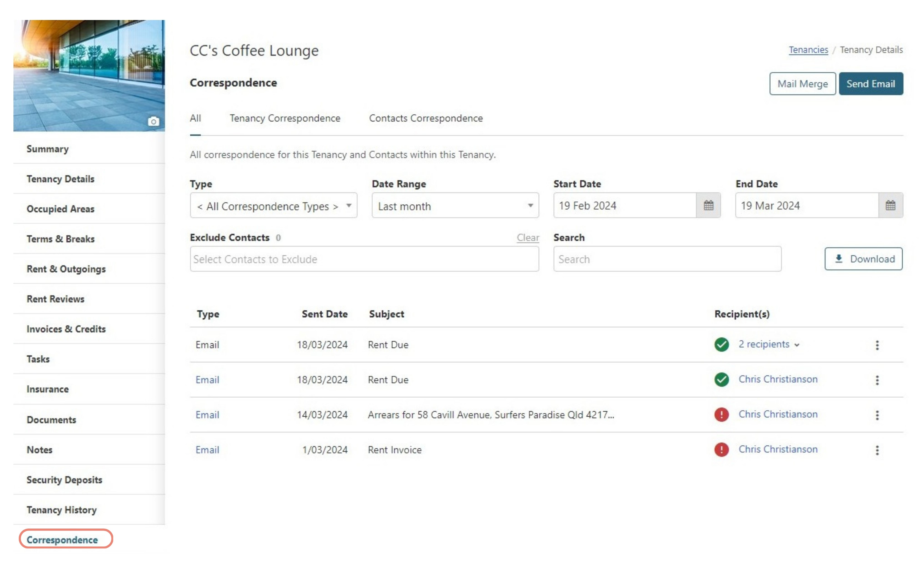924x574 pixels.
Task: Click the Send Email button
Action: click(871, 84)
